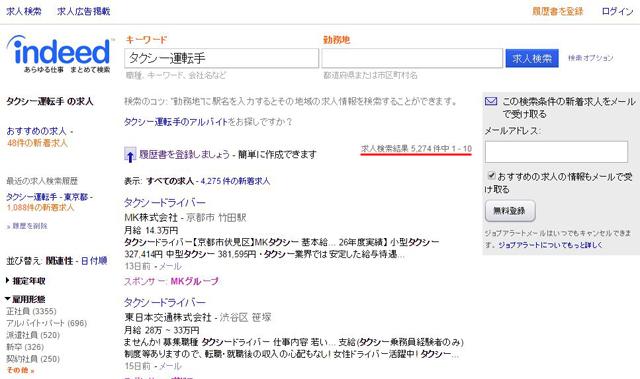Click 求人検索結果 5,274 件中 1 - 10 text
Image resolution: width=640 pixels, height=379 pixels.
coord(416,149)
